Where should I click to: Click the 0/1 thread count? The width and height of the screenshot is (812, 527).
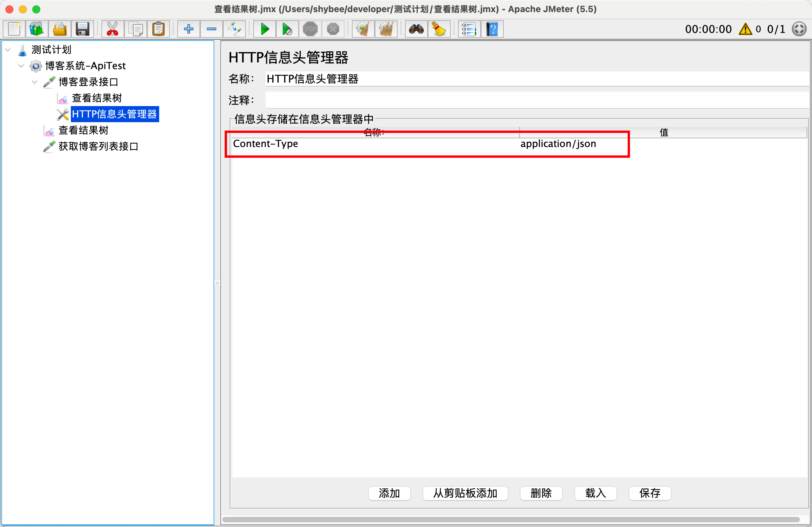(776, 29)
